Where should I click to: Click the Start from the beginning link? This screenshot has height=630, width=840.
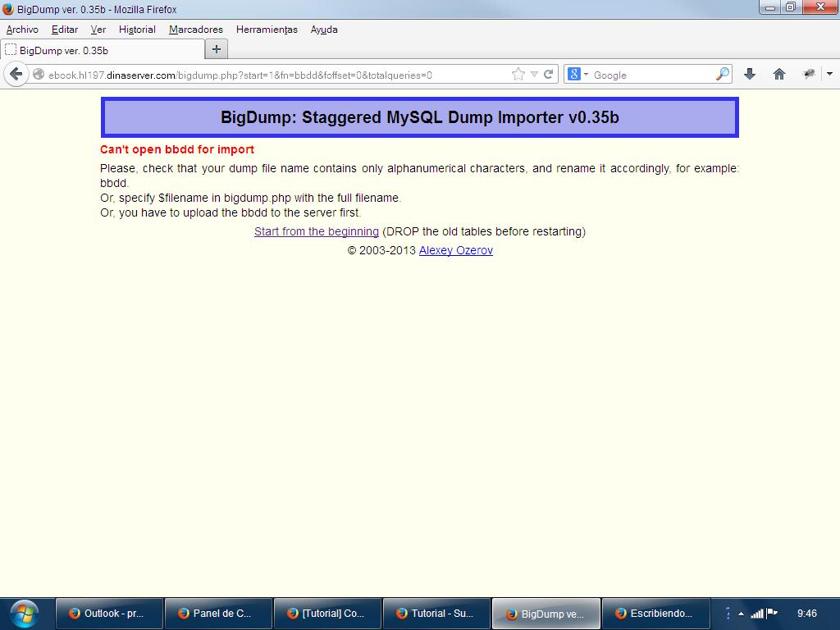pyautogui.click(x=316, y=231)
